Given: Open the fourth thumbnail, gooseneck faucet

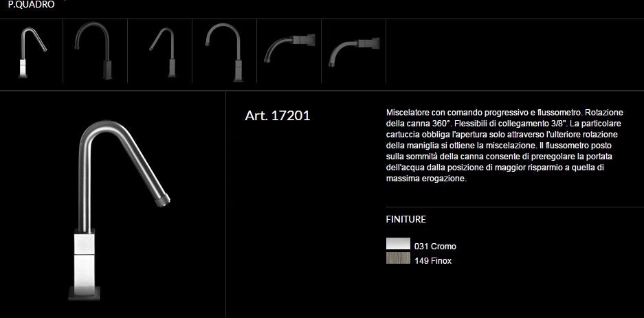Looking at the screenshot, I should pyautogui.click(x=225, y=51).
